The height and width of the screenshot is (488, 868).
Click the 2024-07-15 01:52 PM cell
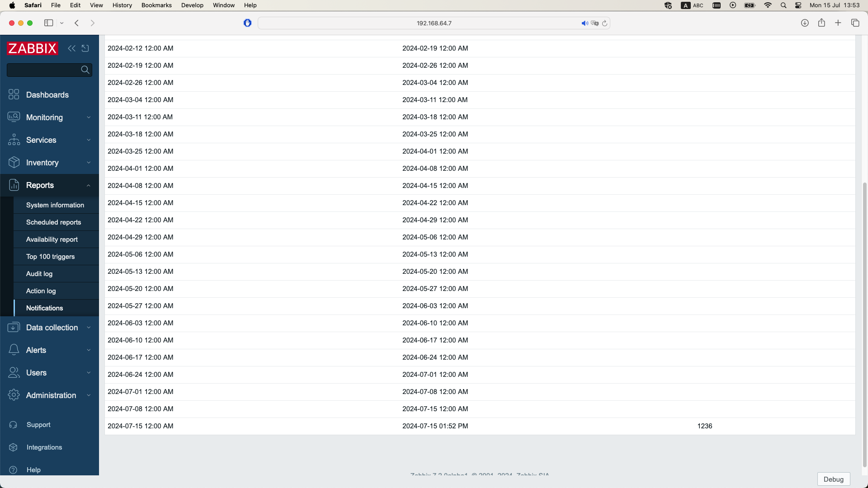[435, 426]
